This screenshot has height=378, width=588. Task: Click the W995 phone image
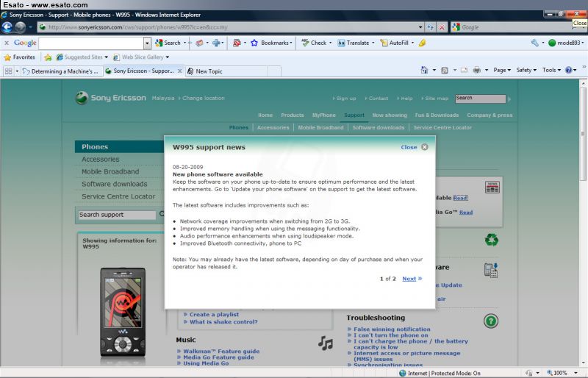123,312
